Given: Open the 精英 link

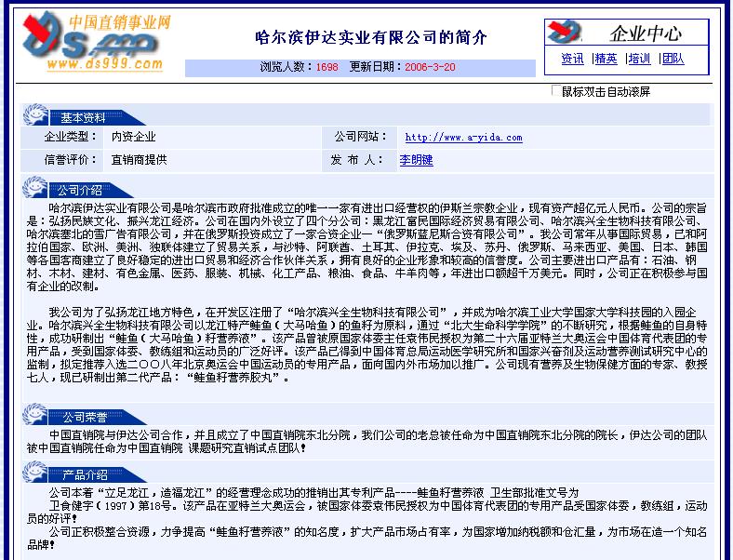Looking at the screenshot, I should tap(606, 59).
